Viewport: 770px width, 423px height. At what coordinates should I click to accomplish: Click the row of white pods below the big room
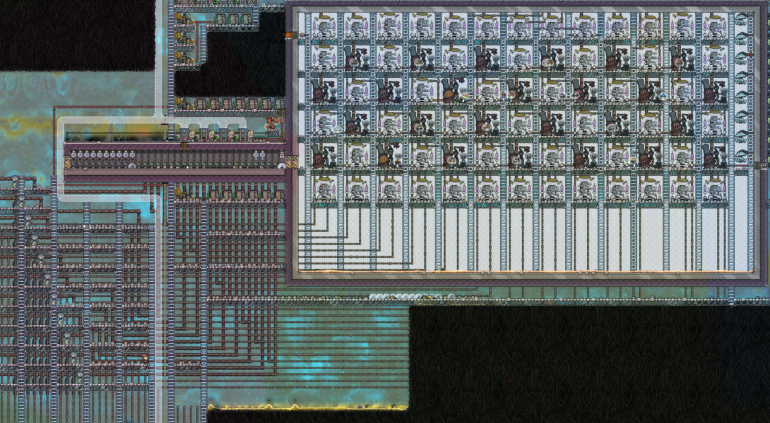(412, 297)
